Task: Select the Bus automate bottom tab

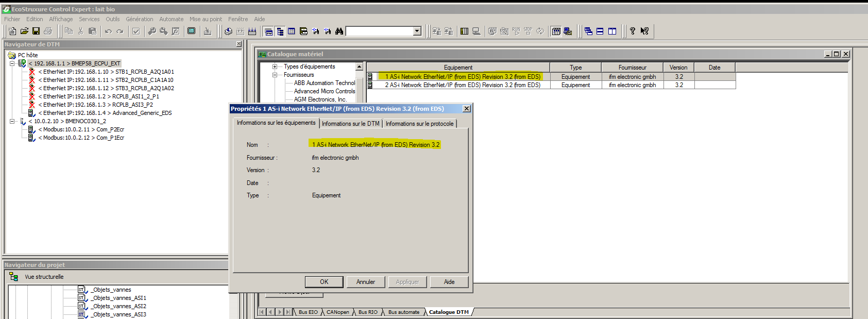Action: (x=403, y=312)
